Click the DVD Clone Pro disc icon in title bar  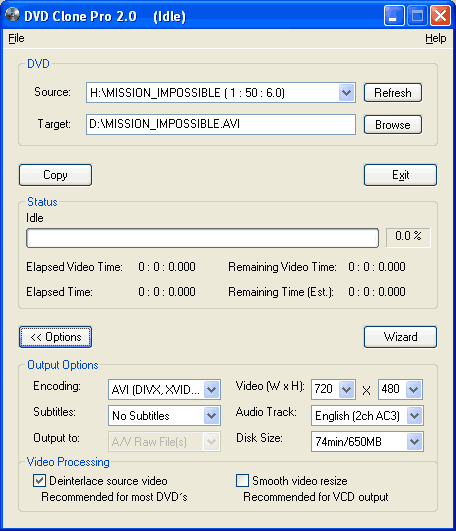pyautogui.click(x=13, y=15)
